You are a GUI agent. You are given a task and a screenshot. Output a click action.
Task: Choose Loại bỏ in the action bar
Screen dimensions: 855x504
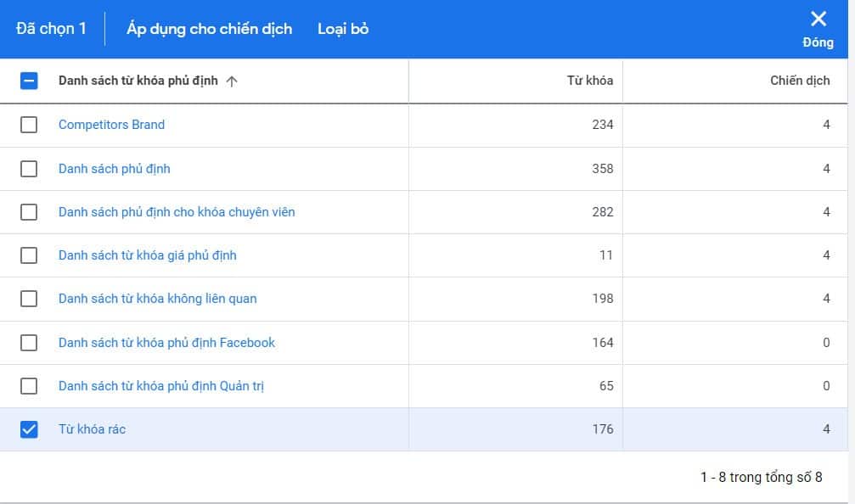pos(343,29)
